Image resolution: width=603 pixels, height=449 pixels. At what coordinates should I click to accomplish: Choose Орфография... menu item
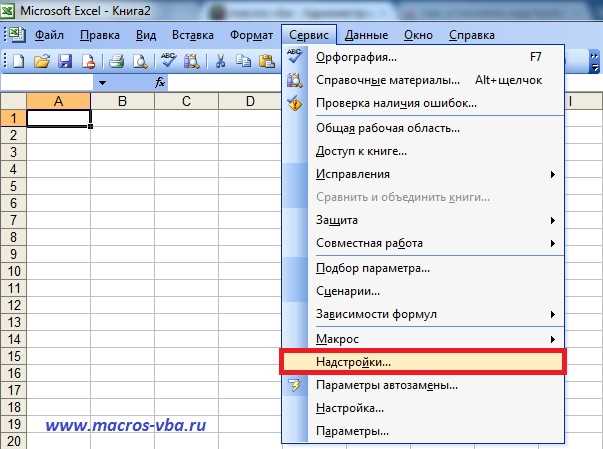pos(423,57)
